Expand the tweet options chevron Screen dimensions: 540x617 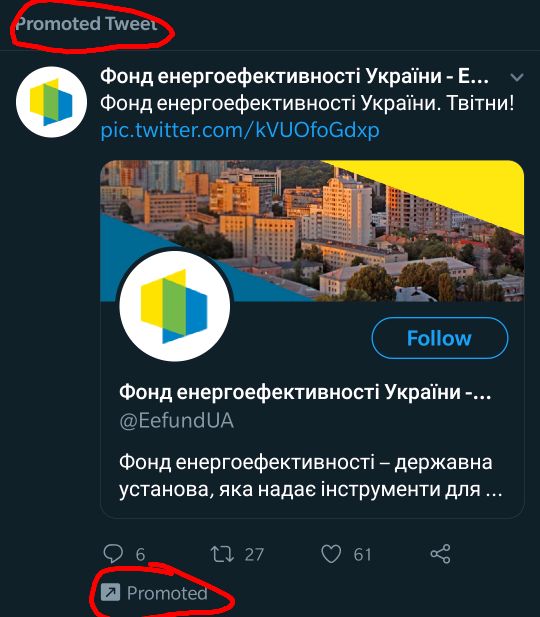[x=517, y=77]
